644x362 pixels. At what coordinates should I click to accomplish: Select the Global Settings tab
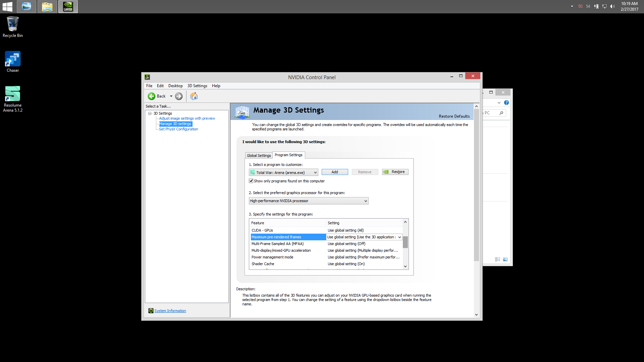259,155
